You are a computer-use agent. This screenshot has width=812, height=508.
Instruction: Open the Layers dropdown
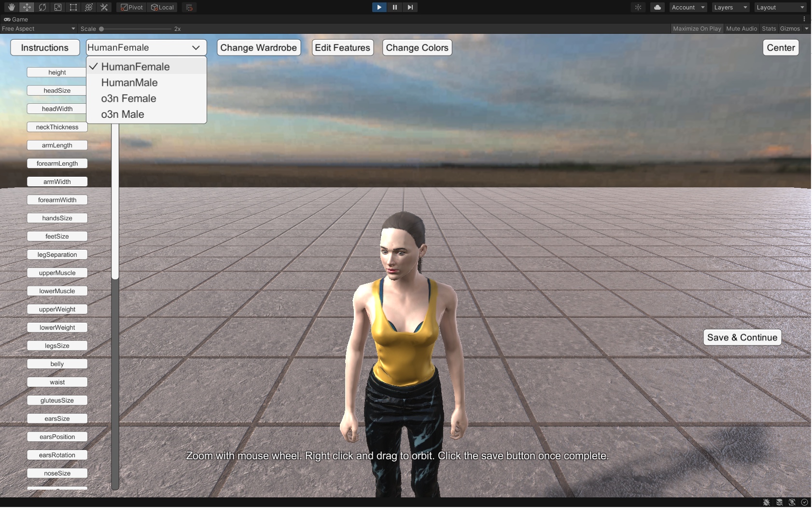pyautogui.click(x=730, y=7)
